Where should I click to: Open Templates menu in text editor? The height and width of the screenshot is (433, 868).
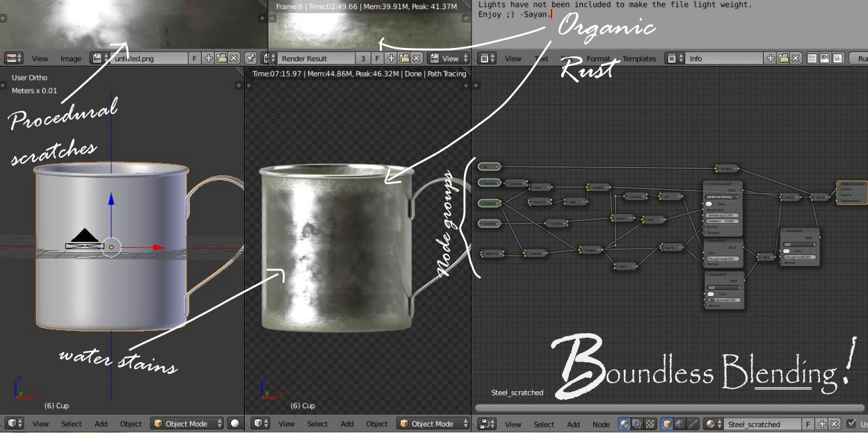point(639,58)
